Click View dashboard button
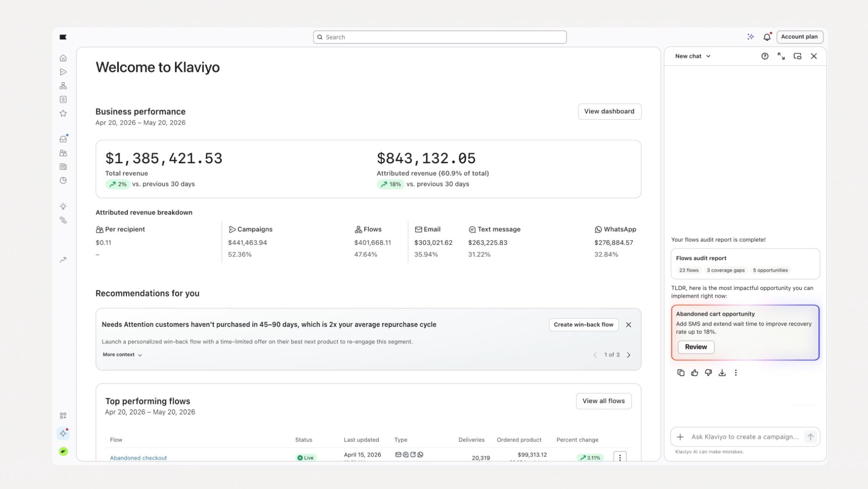 pyautogui.click(x=609, y=112)
